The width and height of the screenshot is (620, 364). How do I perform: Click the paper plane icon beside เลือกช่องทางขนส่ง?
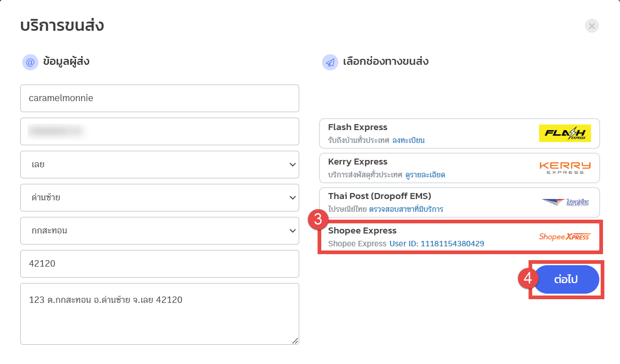330,63
